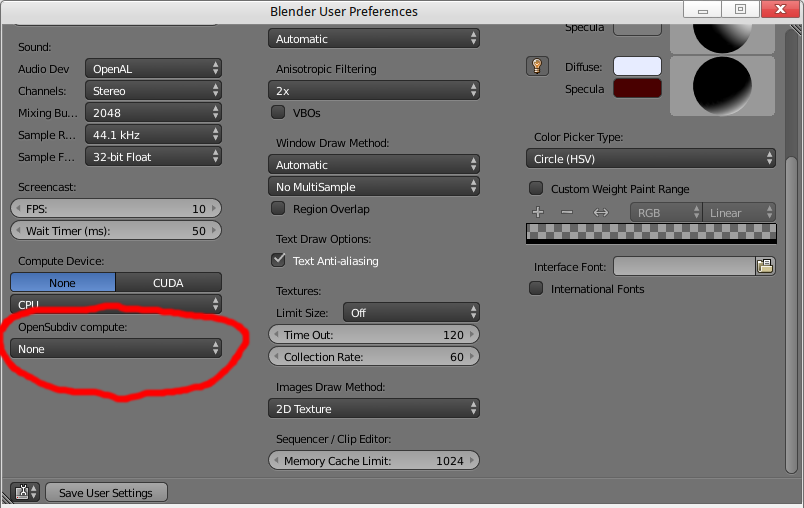The height and width of the screenshot is (508, 804).
Task: Select None compute device
Action: (x=63, y=282)
